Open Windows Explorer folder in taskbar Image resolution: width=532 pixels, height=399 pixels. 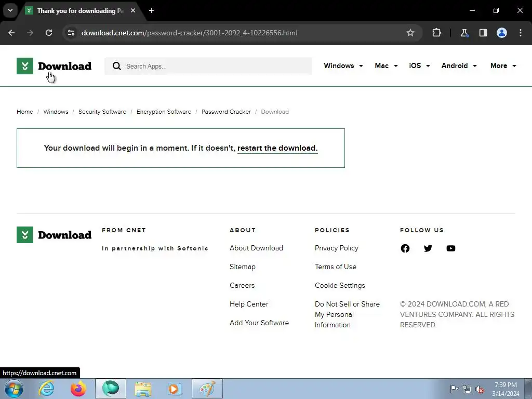click(x=143, y=389)
